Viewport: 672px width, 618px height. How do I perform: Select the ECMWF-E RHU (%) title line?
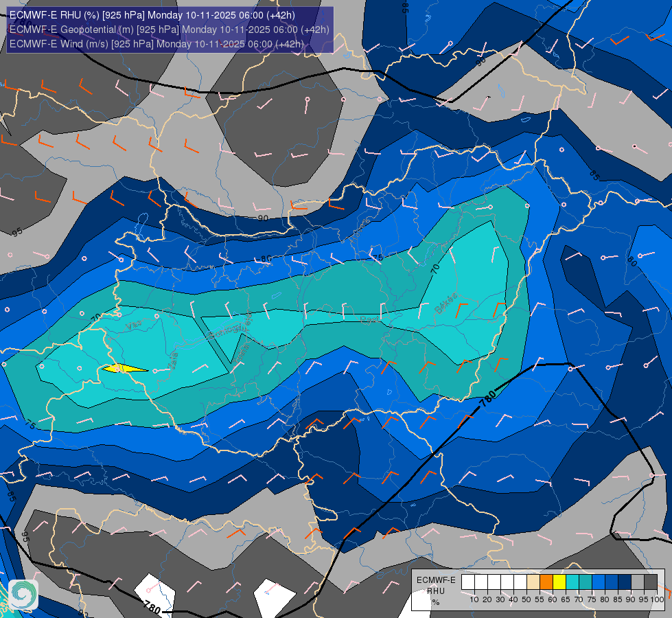pos(152,15)
